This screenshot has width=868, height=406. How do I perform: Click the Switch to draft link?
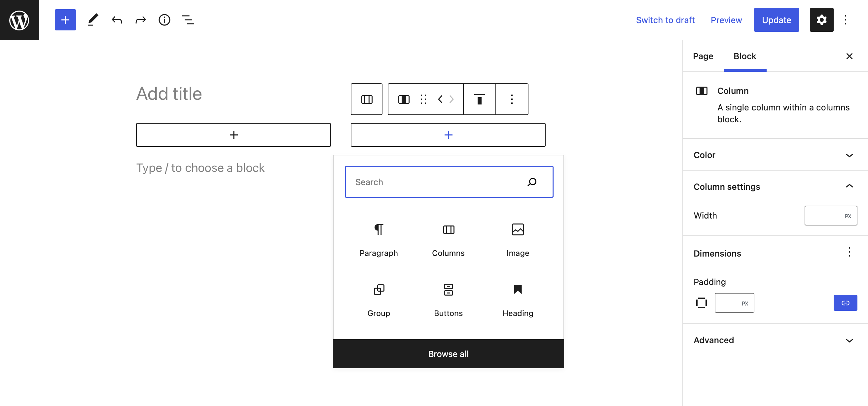(665, 20)
